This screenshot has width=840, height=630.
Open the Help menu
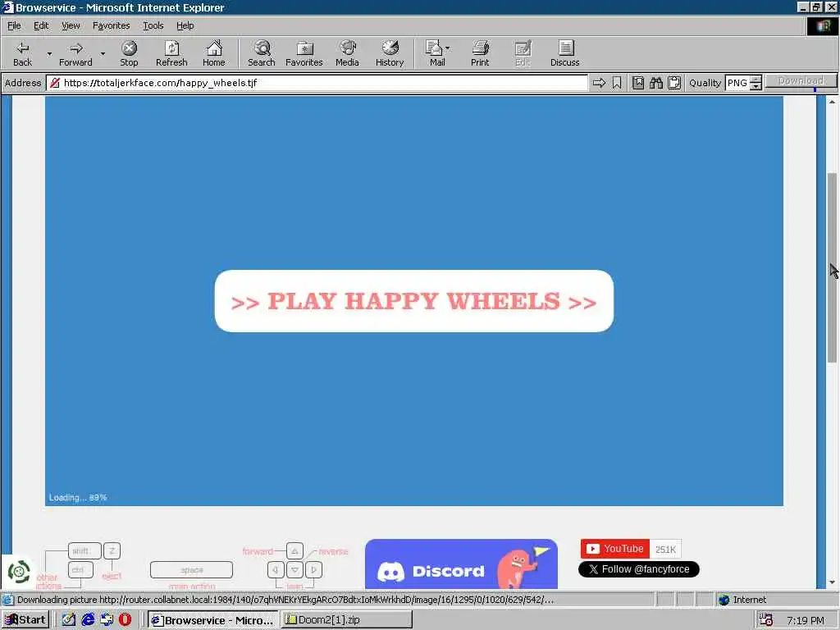185,25
